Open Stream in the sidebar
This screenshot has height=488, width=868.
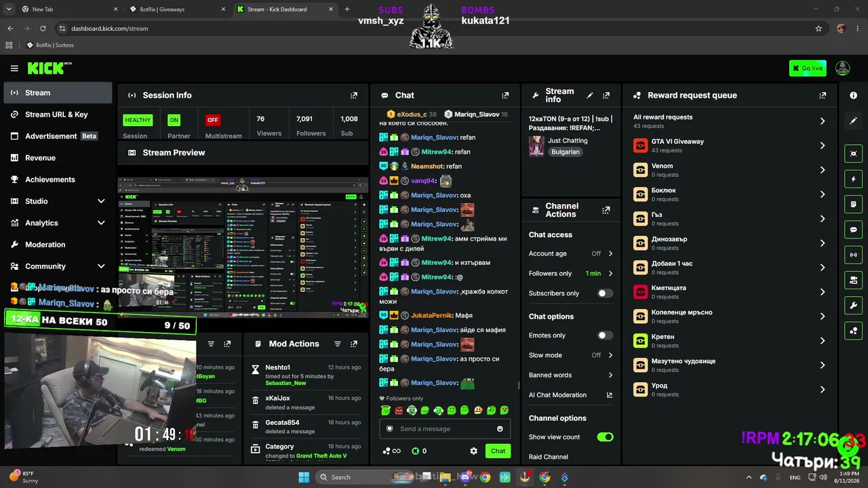pyautogui.click(x=58, y=93)
